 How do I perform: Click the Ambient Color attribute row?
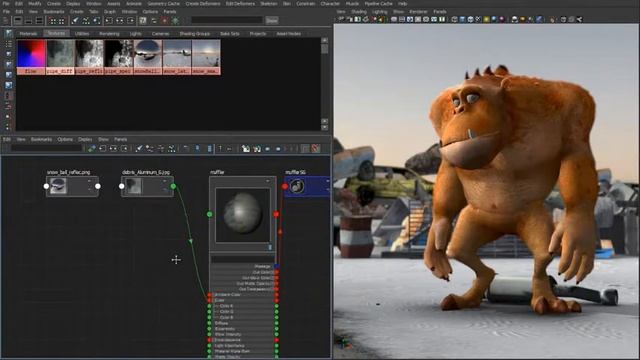(243, 295)
